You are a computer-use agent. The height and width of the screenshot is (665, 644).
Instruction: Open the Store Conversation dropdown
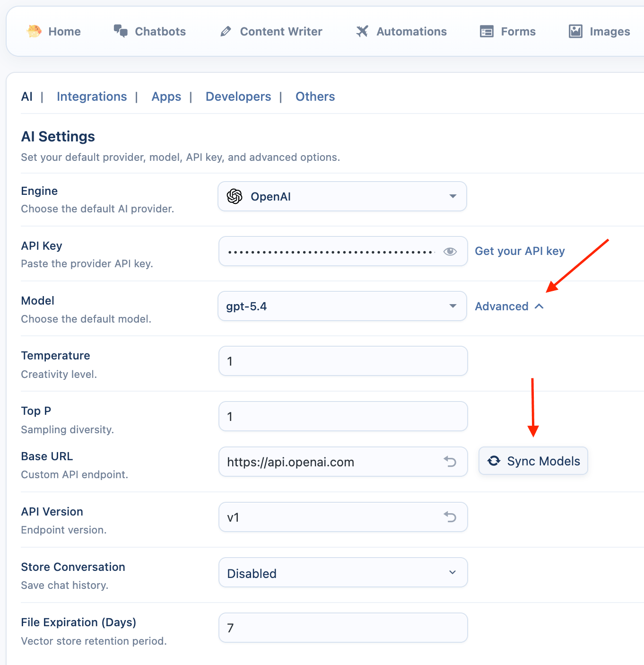click(343, 572)
